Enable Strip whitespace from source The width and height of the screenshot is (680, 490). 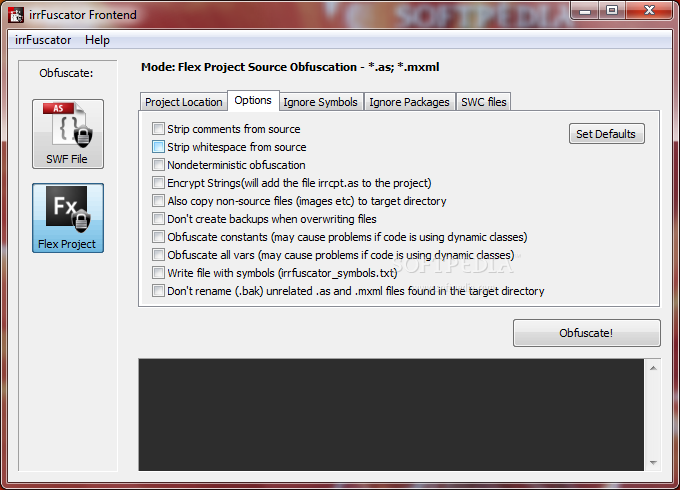[x=158, y=147]
